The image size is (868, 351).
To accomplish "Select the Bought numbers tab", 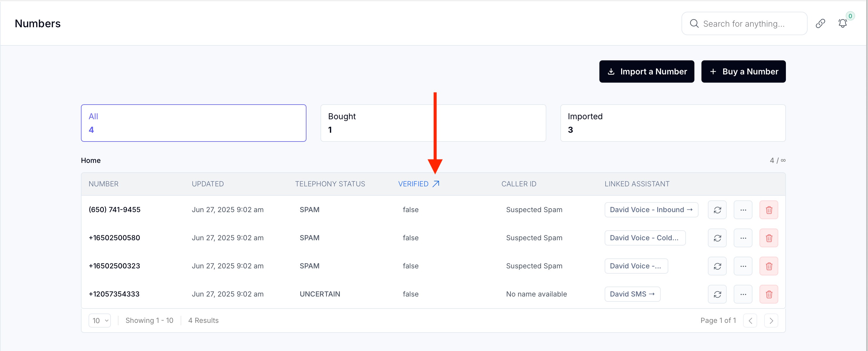I will click(433, 123).
